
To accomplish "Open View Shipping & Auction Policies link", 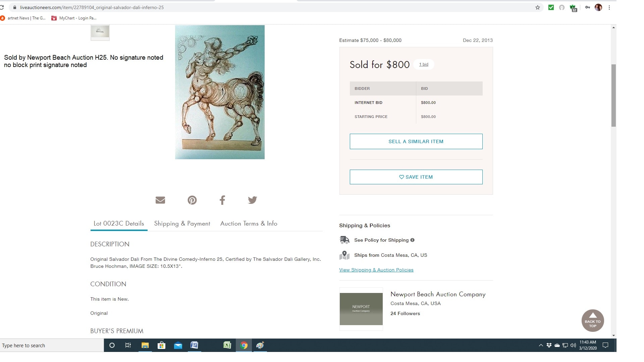I will pyautogui.click(x=376, y=270).
